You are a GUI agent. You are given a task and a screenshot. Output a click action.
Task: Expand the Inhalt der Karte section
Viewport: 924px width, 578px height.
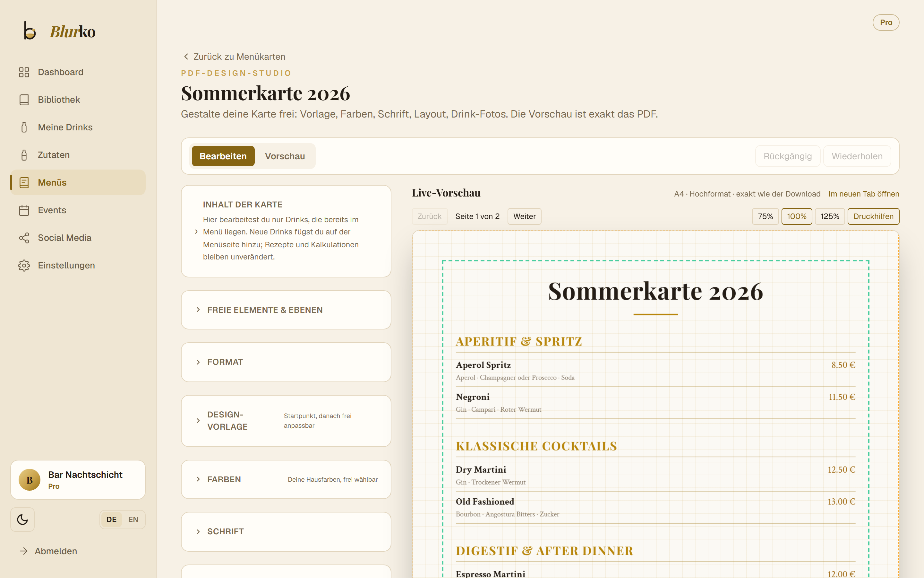[x=286, y=231]
